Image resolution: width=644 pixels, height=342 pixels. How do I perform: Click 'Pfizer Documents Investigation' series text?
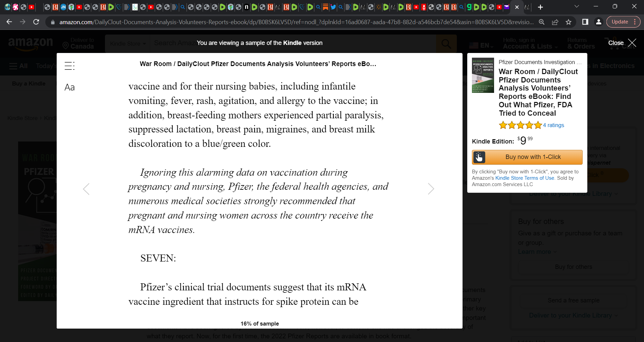(x=540, y=62)
